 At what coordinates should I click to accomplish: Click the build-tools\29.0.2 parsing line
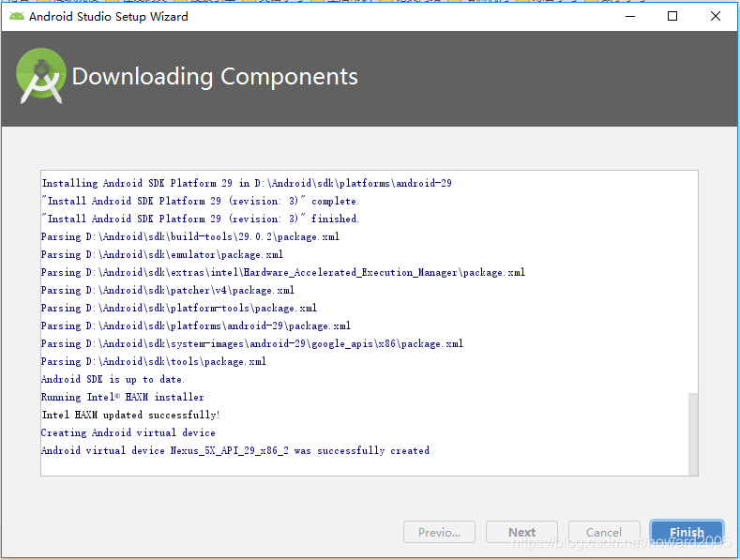point(190,236)
